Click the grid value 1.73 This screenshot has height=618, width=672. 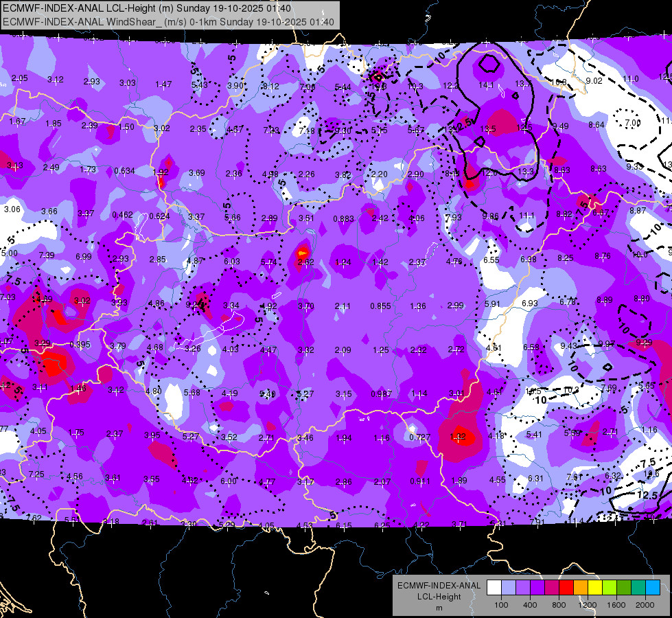tap(88, 170)
